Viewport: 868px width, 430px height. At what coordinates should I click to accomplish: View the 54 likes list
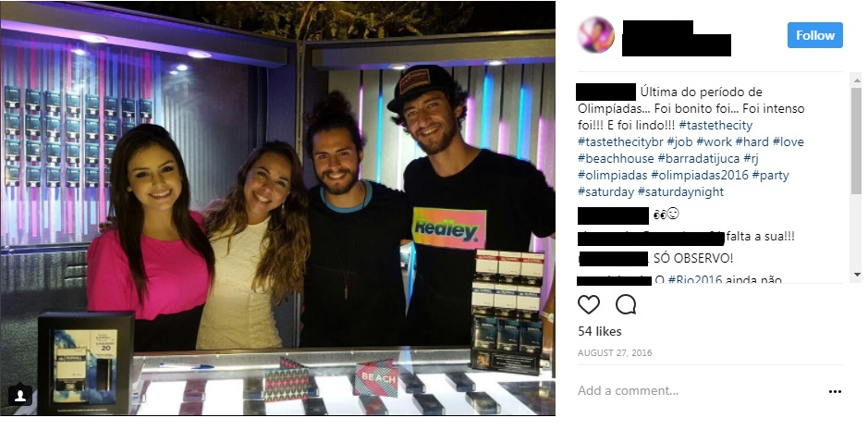[600, 331]
